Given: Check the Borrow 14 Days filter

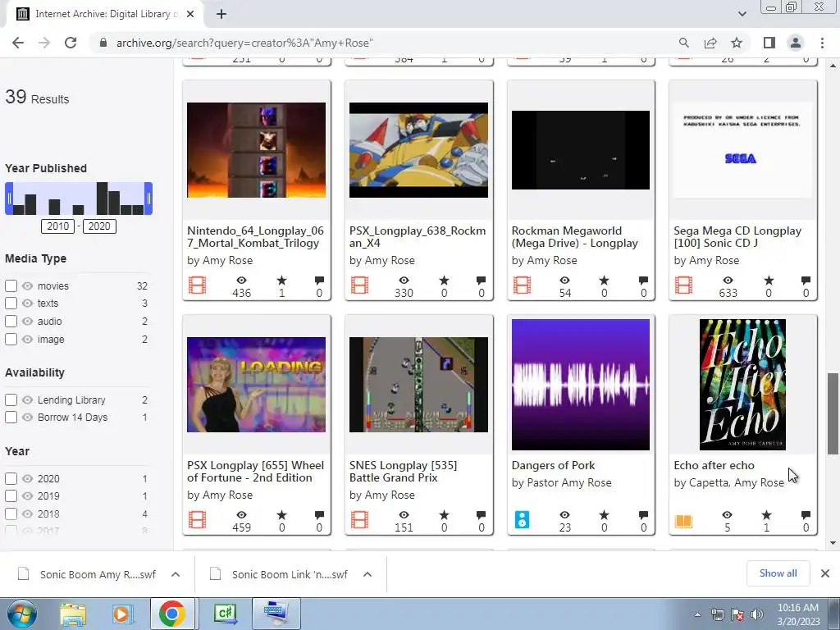Looking at the screenshot, I should pyautogui.click(x=11, y=418).
